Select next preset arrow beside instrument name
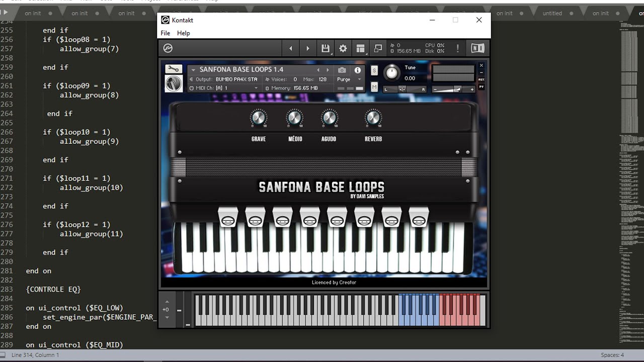The height and width of the screenshot is (362, 644). click(x=328, y=70)
